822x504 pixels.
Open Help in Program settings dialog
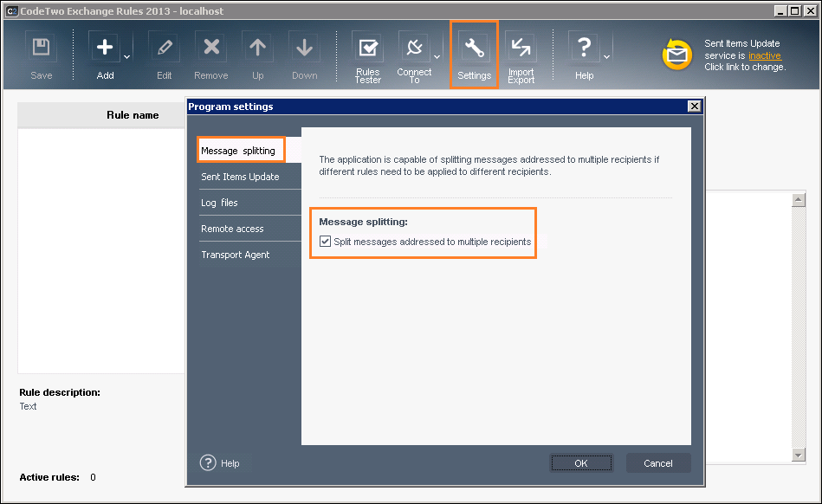point(220,463)
